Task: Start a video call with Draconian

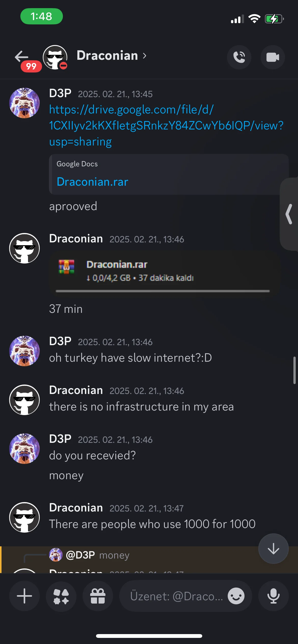Action: coord(273,57)
